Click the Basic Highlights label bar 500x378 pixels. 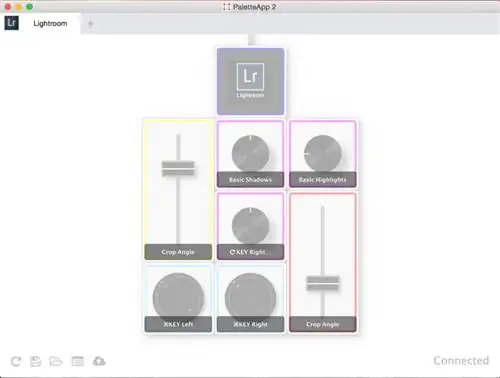point(323,180)
